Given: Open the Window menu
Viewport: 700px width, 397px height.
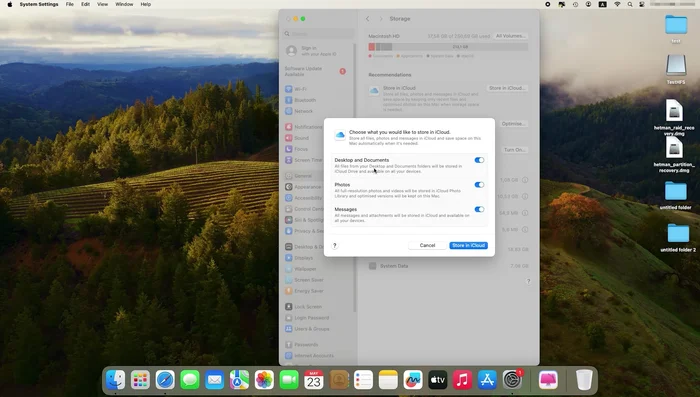Looking at the screenshot, I should (124, 4).
